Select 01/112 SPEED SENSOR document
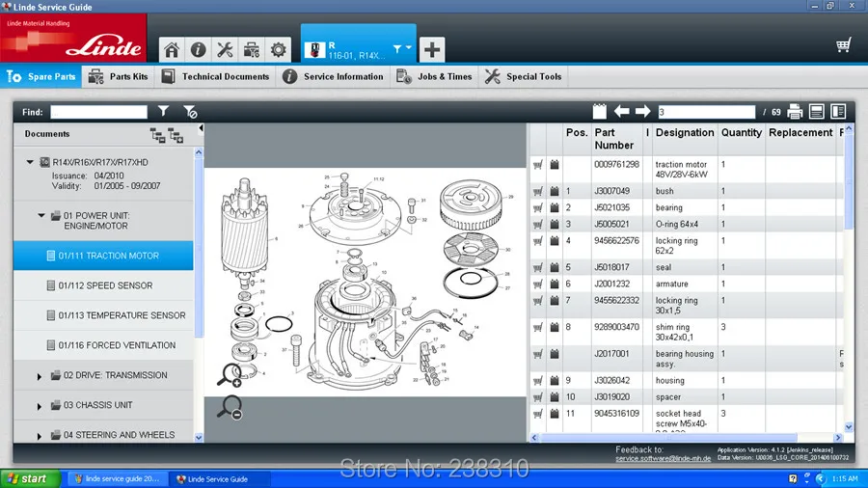The height and width of the screenshot is (488, 868). pyautogui.click(x=103, y=285)
